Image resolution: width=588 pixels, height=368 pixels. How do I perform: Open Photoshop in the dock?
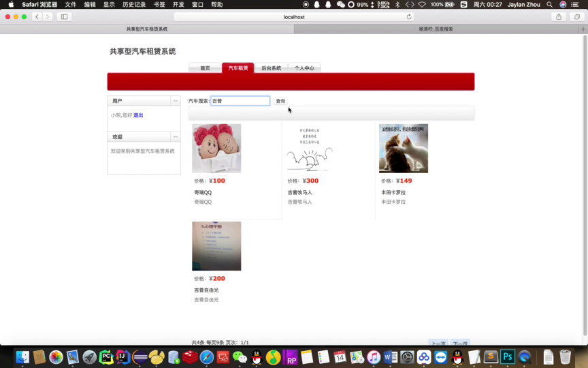click(x=508, y=357)
